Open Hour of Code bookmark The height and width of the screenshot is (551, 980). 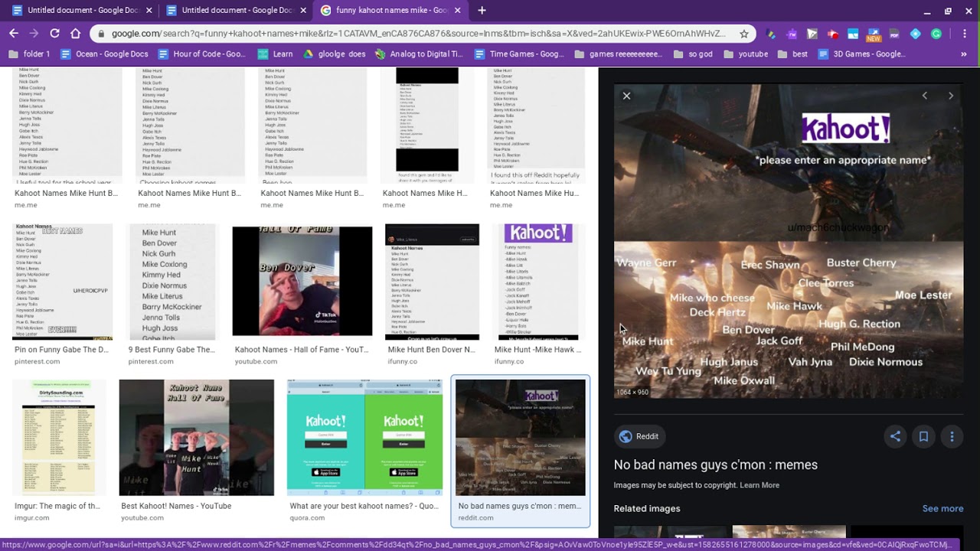click(x=202, y=54)
